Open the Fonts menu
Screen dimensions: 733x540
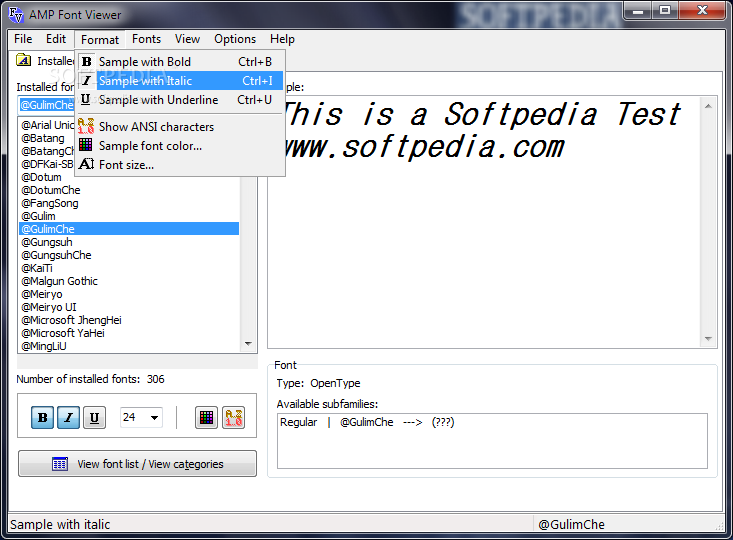[x=146, y=39]
